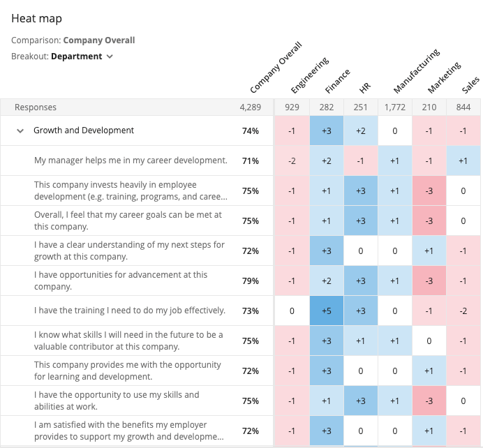Select the Engineering -2 cell for manager career development

coord(292,160)
